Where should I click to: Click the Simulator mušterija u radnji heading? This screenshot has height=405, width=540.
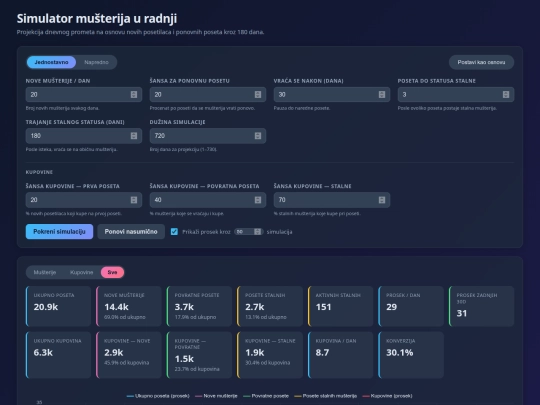97,19
